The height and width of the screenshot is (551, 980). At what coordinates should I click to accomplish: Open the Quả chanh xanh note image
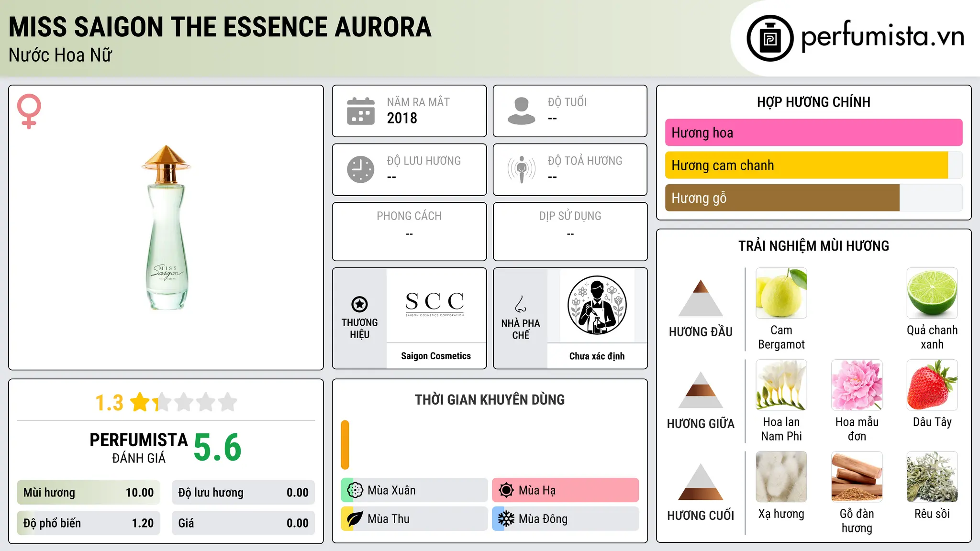tap(932, 293)
